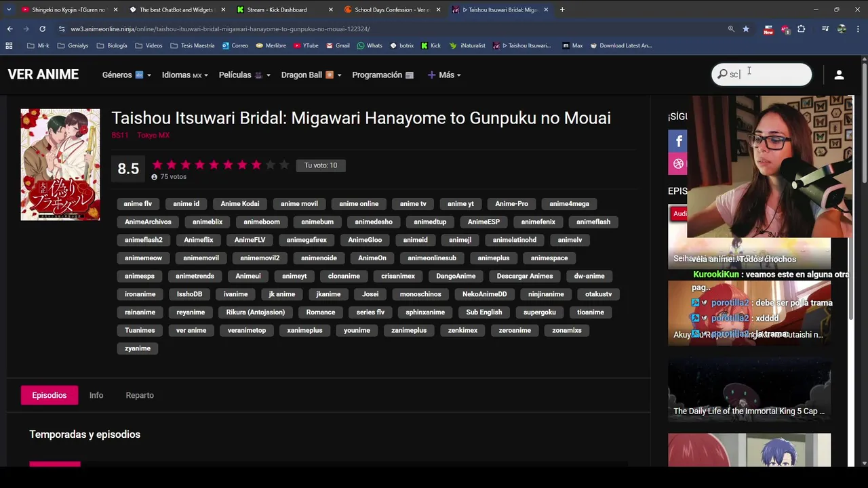The image size is (868, 488).
Task: Open the YTube bookmark
Action: [x=306, y=45]
